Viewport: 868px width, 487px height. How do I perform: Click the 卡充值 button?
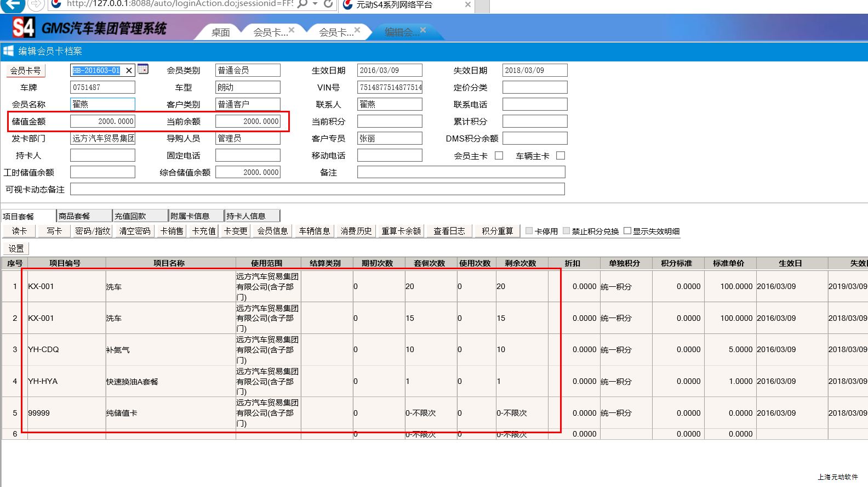(204, 231)
